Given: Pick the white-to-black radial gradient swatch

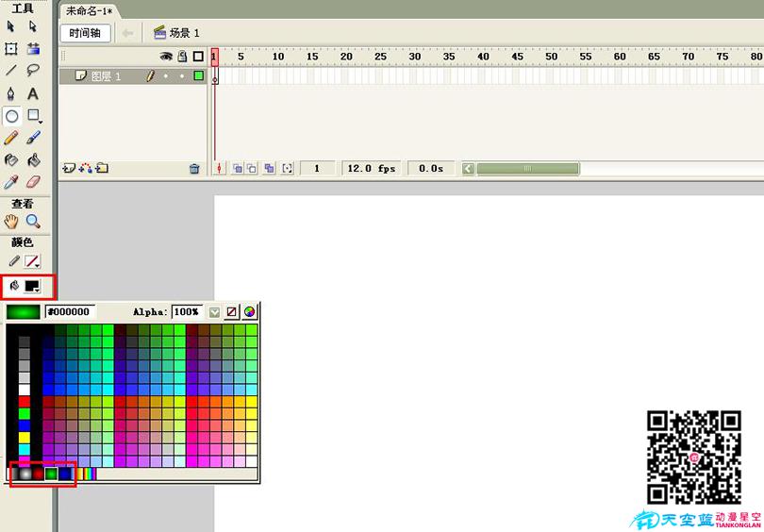Looking at the screenshot, I should (x=25, y=474).
